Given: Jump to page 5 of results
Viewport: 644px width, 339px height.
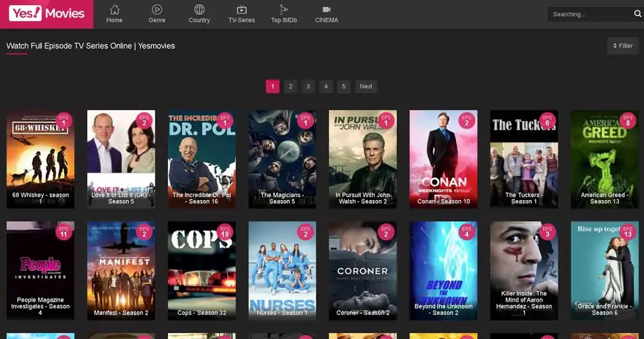Looking at the screenshot, I should [x=344, y=87].
